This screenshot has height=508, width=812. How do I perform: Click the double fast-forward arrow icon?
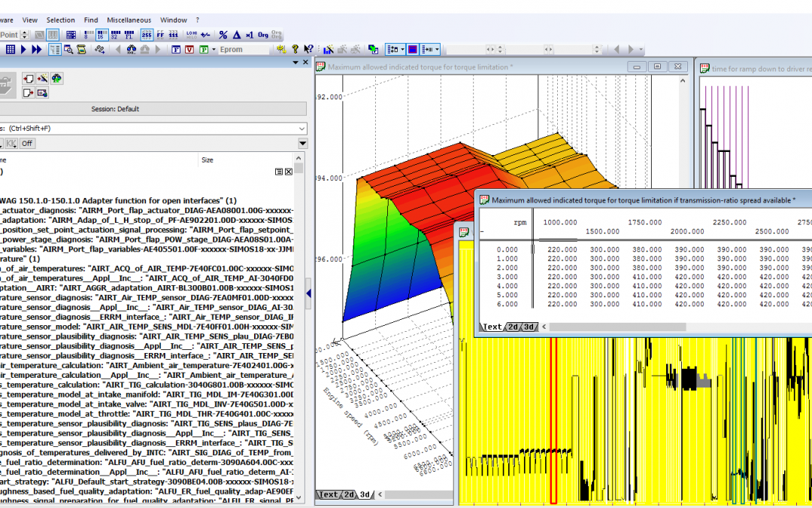tap(36, 49)
